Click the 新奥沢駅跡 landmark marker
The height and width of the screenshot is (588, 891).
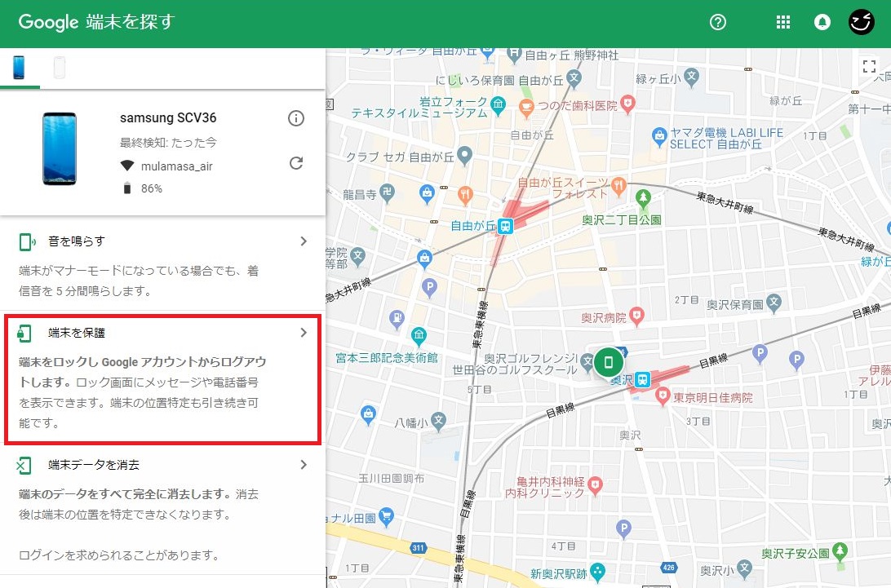(x=597, y=572)
